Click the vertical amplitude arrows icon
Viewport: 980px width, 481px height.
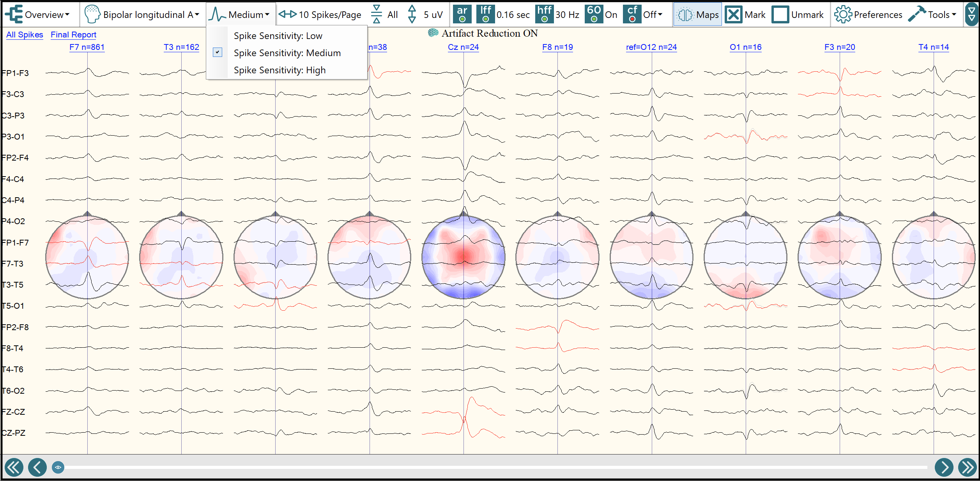tap(412, 14)
